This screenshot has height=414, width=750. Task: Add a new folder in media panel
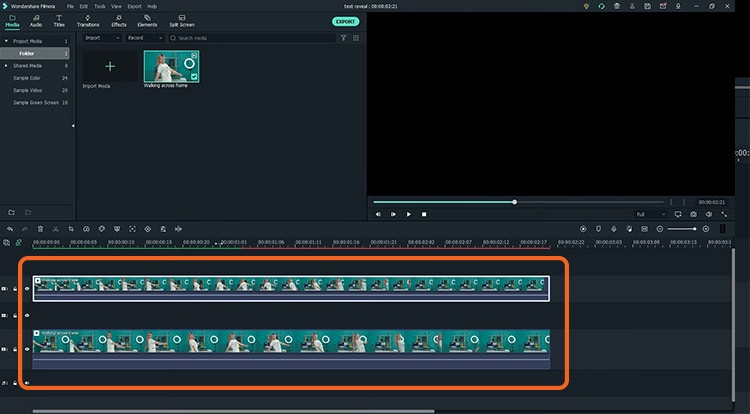click(x=11, y=212)
